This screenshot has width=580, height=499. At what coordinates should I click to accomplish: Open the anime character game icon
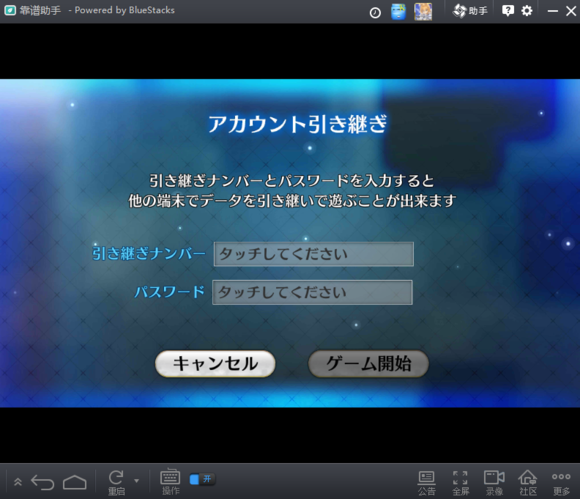point(423,11)
